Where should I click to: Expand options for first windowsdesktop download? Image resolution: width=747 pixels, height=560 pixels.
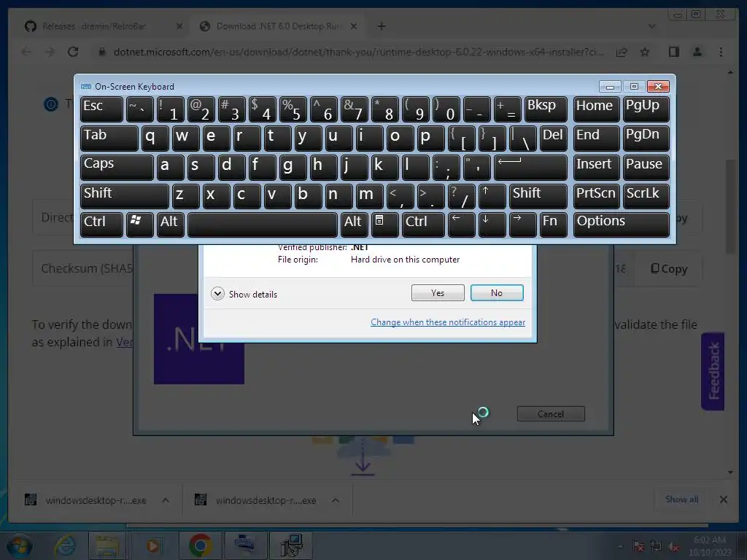tap(166, 500)
